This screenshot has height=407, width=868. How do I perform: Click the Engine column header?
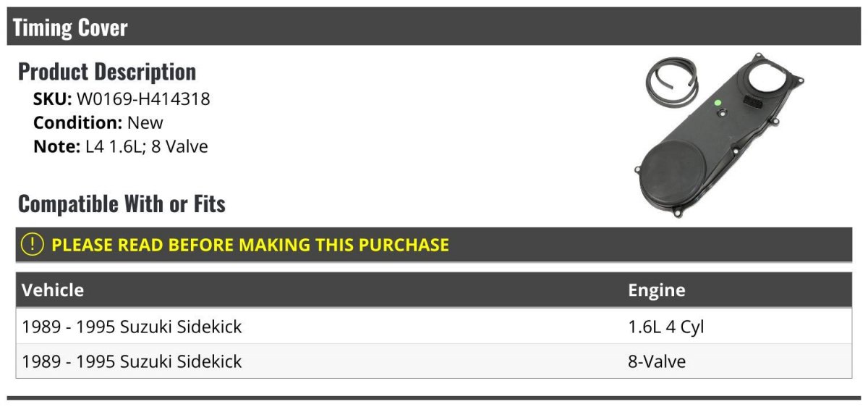(656, 290)
